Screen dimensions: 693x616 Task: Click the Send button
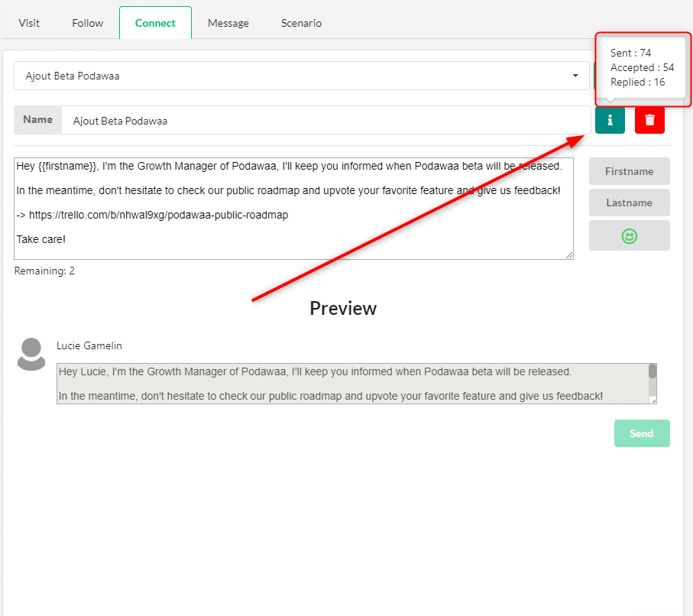pyautogui.click(x=642, y=433)
